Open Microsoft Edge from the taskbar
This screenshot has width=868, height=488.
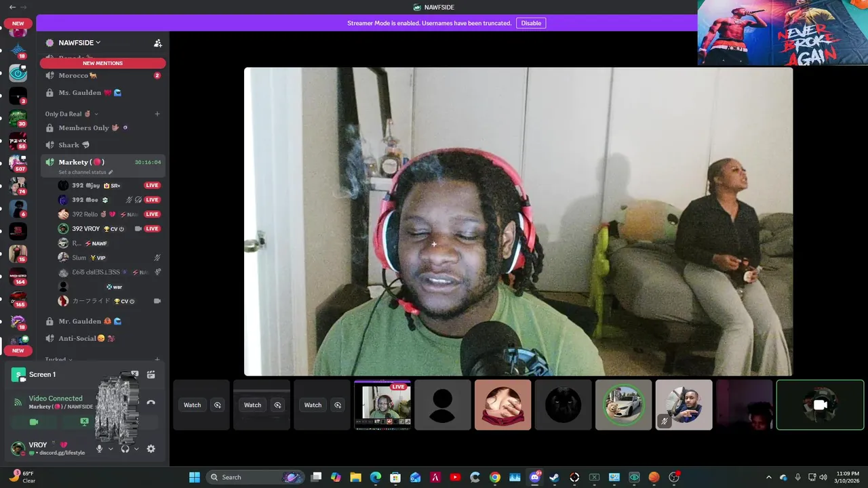[x=376, y=477]
